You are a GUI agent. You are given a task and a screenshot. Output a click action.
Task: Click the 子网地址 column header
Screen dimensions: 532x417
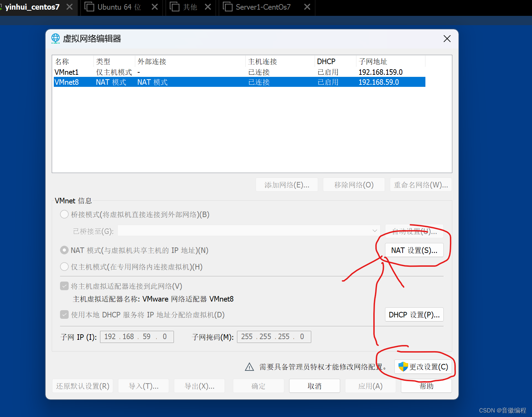point(391,61)
